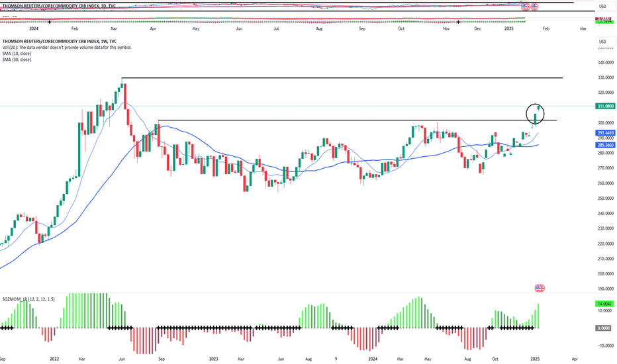Click the 200.0000 level on the price axis
This screenshot has width=617, height=364.
606,274
